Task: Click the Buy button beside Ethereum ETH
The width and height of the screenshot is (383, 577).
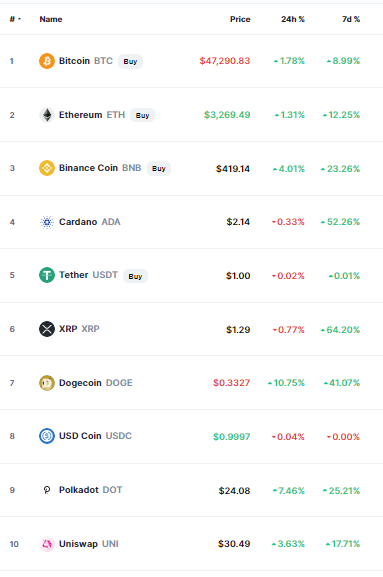Action: point(142,115)
